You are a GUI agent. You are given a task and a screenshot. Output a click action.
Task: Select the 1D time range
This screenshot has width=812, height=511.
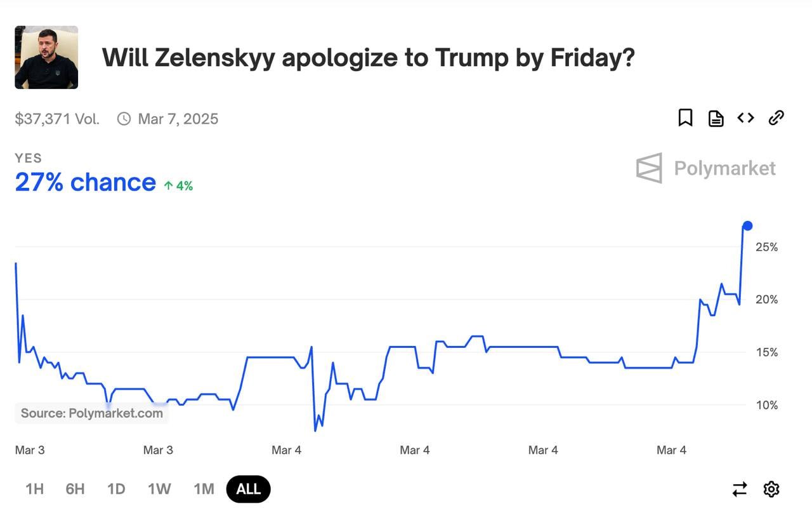tap(116, 489)
